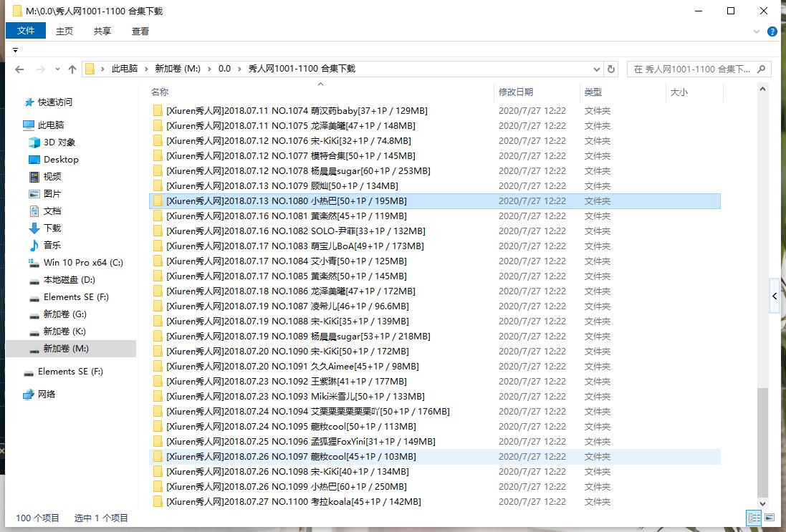
Task: Click folder icon of NO.1100 row
Action: pyautogui.click(x=158, y=501)
